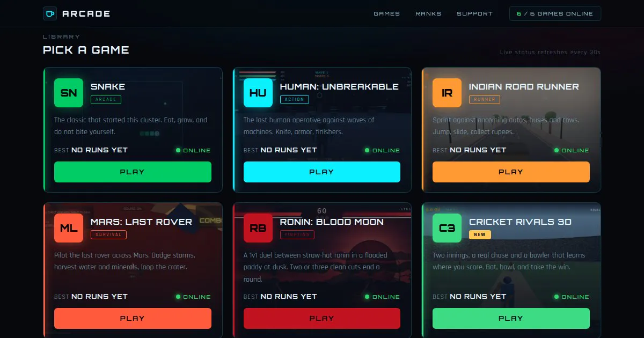Image resolution: width=644 pixels, height=338 pixels.
Task: Click the Online status on Cricket Rivals 3D card
Action: coord(572,297)
